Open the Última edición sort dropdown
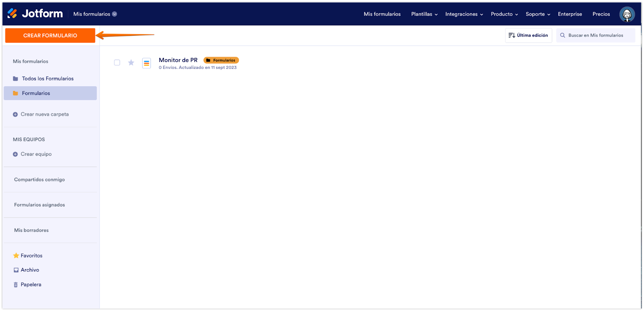Image resolution: width=644 pixels, height=311 pixels. [x=528, y=35]
